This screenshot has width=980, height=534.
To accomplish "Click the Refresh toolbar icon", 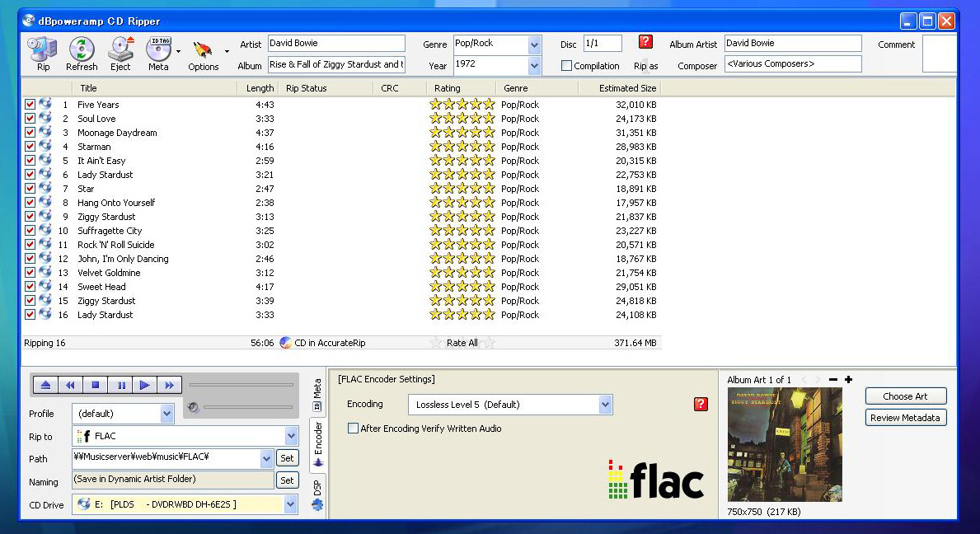I will click(x=81, y=51).
